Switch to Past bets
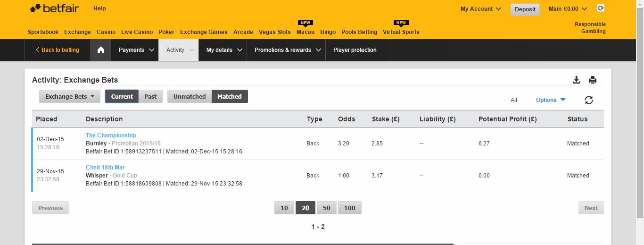The height and width of the screenshot is (245, 644). click(150, 96)
